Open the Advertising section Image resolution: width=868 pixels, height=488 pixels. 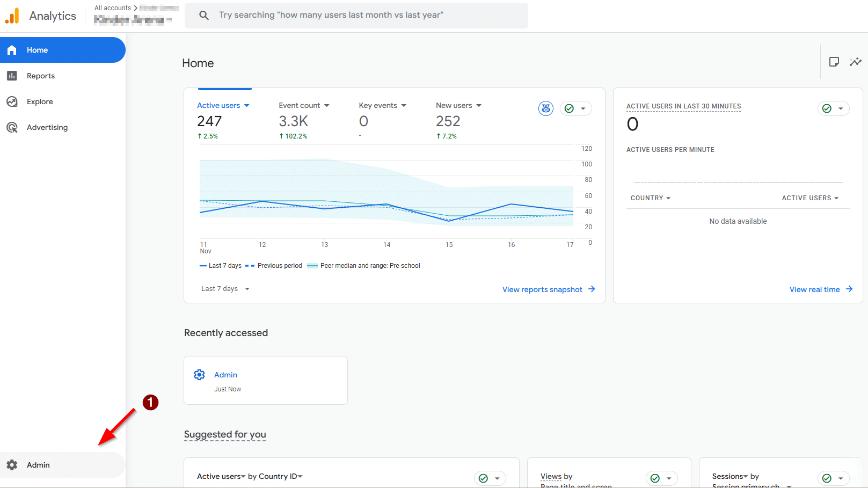pyautogui.click(x=63, y=127)
